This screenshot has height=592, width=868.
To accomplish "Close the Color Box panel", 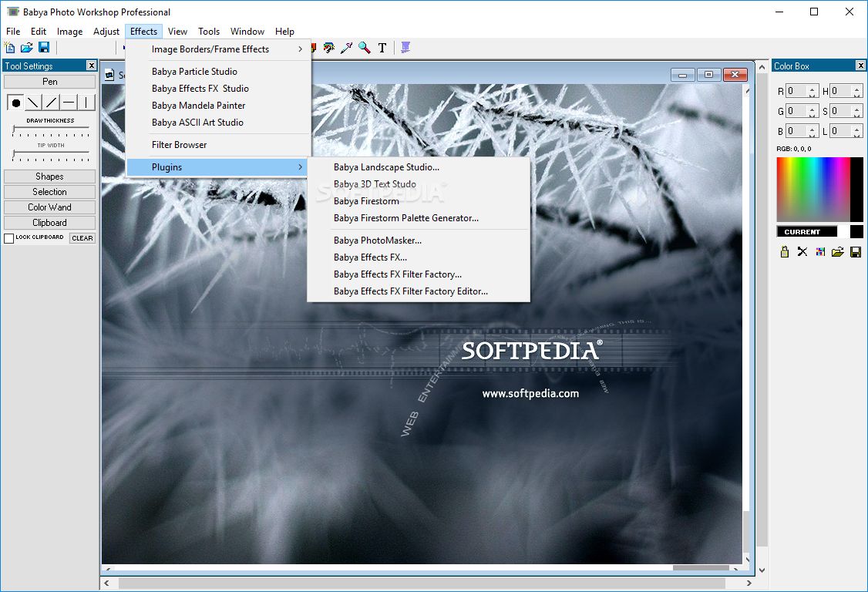I will [x=860, y=66].
